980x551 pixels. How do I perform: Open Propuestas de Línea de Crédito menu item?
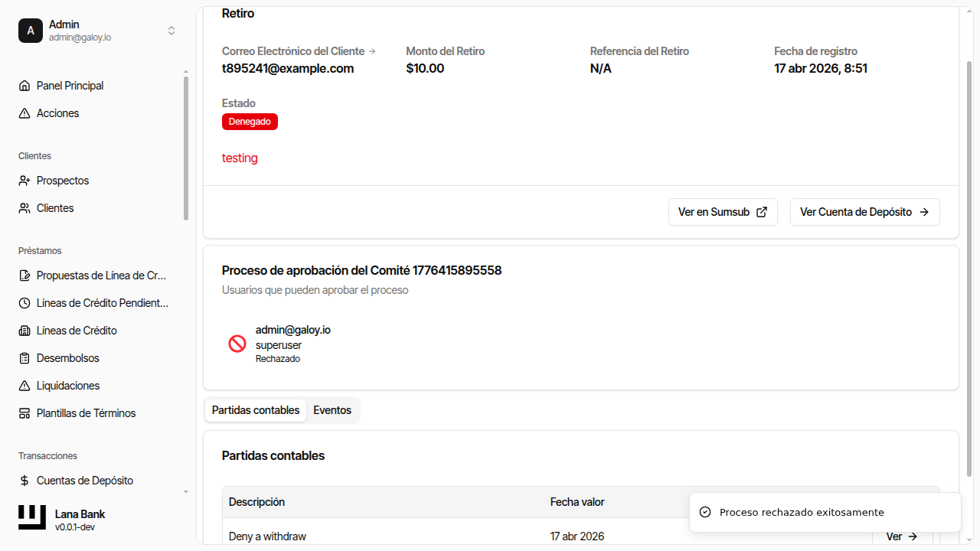[101, 275]
